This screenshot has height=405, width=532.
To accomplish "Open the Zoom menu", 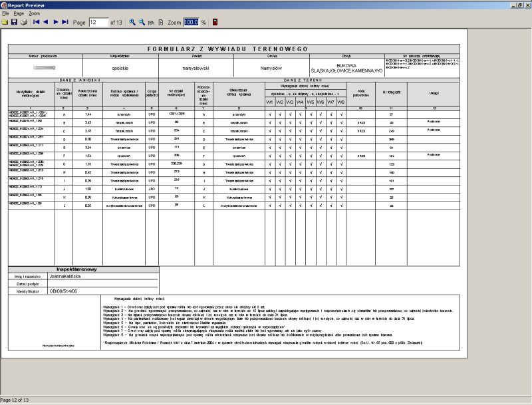I will (34, 13).
